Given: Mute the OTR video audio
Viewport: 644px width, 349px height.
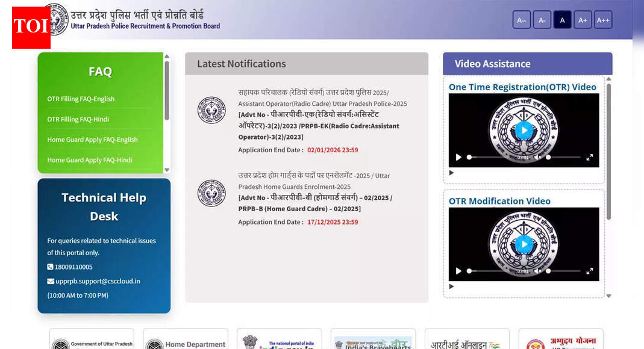Looking at the screenshot, I should pyautogui.click(x=538, y=157).
